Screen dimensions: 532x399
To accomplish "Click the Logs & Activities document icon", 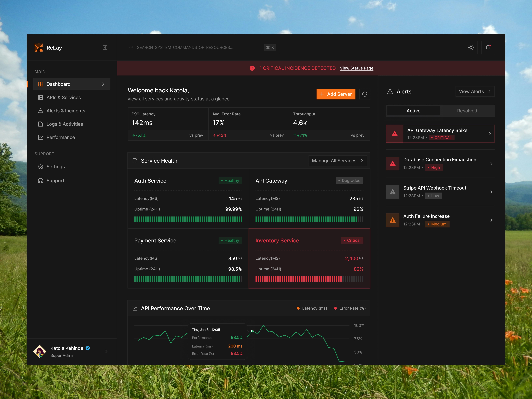I will (41, 124).
